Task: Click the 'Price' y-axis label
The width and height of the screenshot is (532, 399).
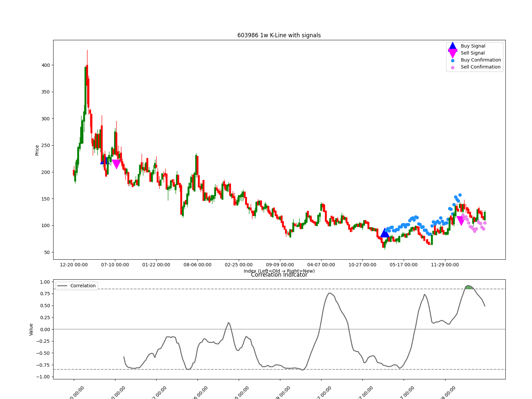Action: click(x=37, y=150)
